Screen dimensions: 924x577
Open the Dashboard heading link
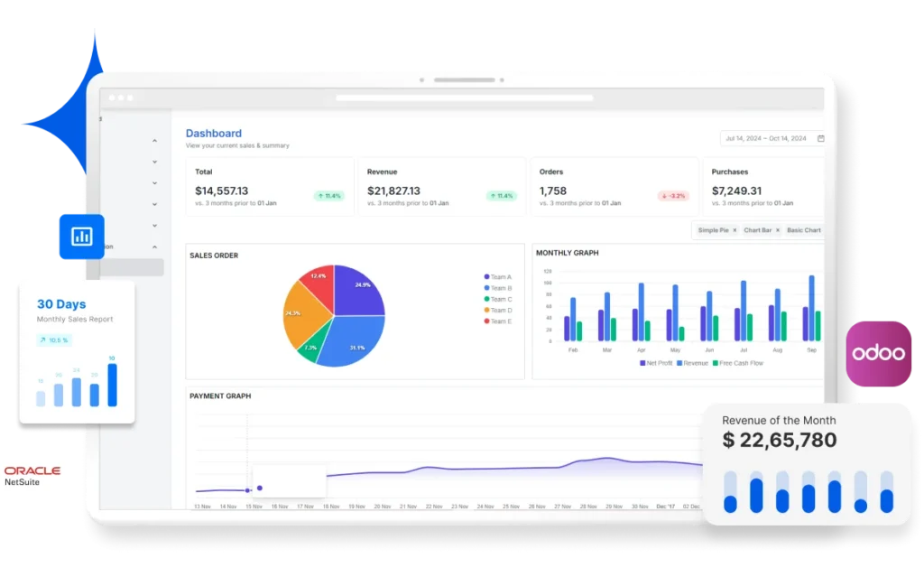click(x=214, y=133)
